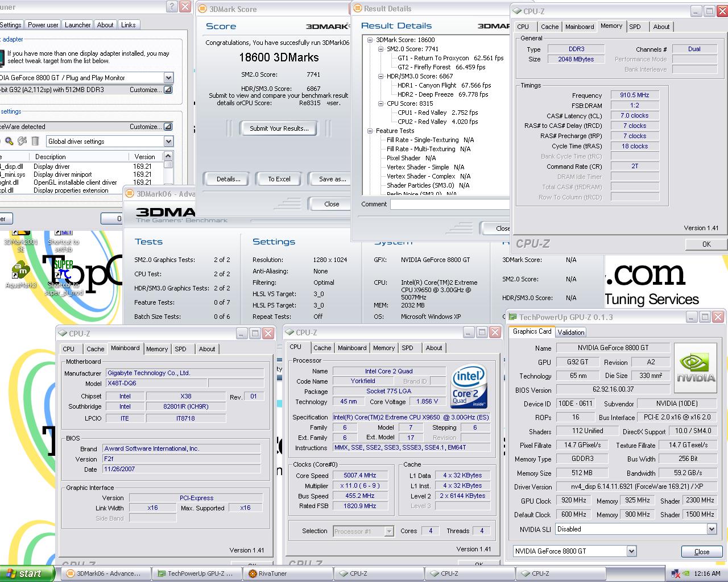Switch to TechPowerUp GPU-Z taskbar button
Viewport: 728px width, 582px height.
tap(197, 573)
